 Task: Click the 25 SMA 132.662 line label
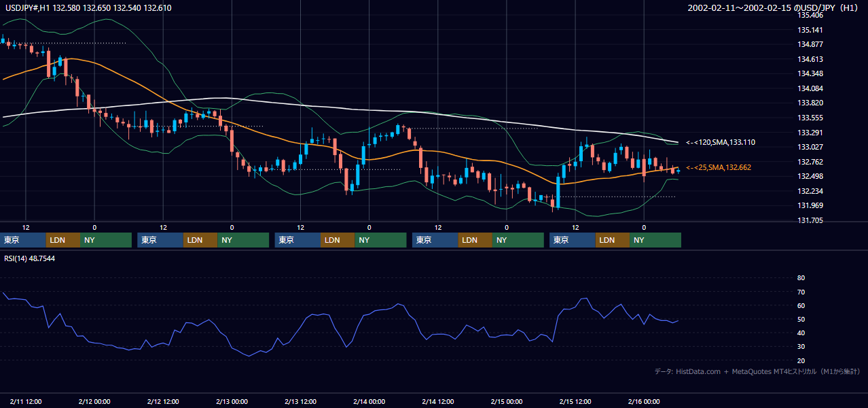pyautogui.click(x=719, y=167)
